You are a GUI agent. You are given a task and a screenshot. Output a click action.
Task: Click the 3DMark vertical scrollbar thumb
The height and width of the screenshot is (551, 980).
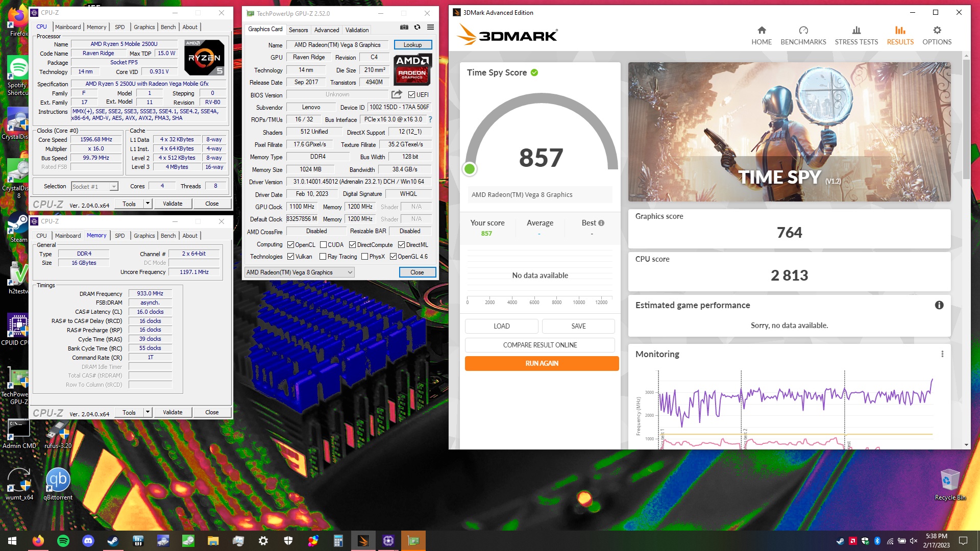click(966, 118)
